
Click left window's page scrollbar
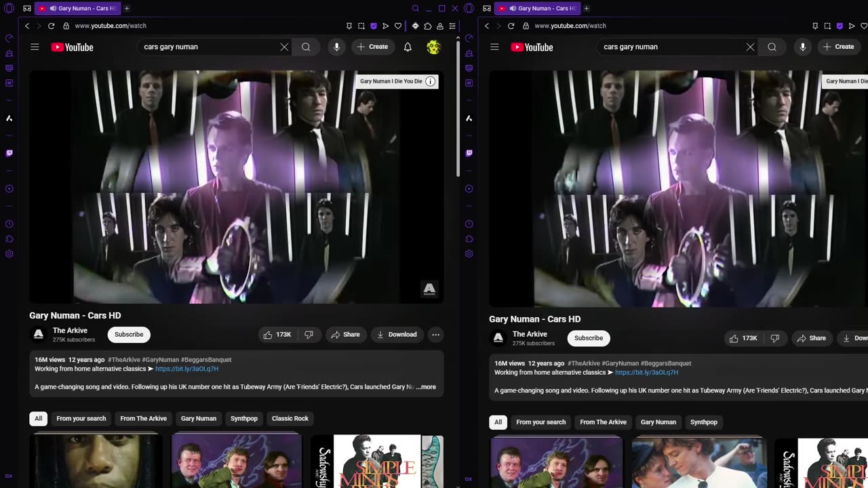pos(458,108)
